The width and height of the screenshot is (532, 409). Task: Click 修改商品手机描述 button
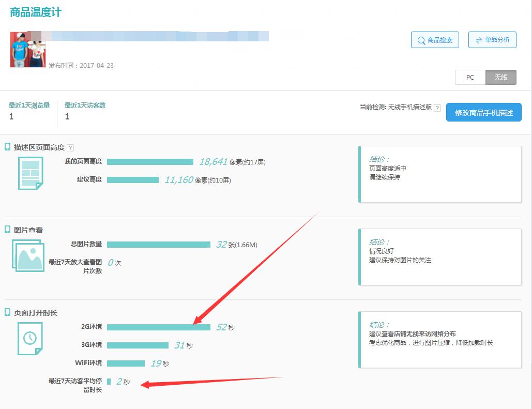coord(483,112)
